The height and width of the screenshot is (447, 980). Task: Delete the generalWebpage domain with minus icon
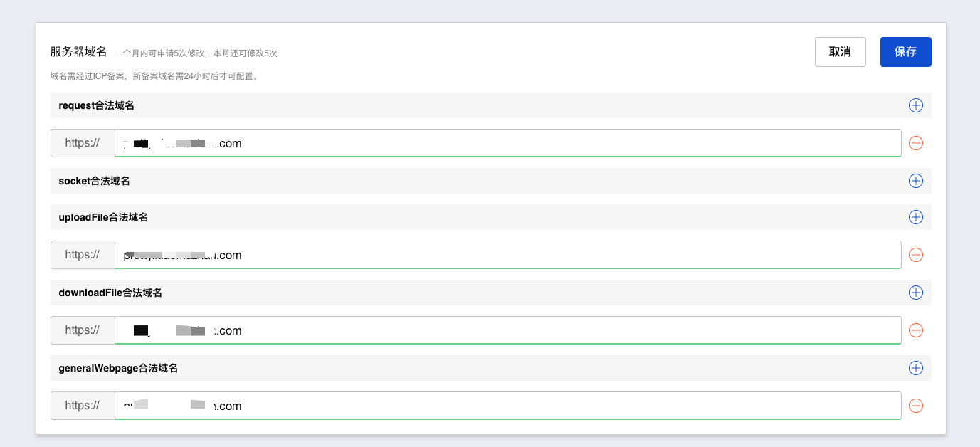(916, 406)
